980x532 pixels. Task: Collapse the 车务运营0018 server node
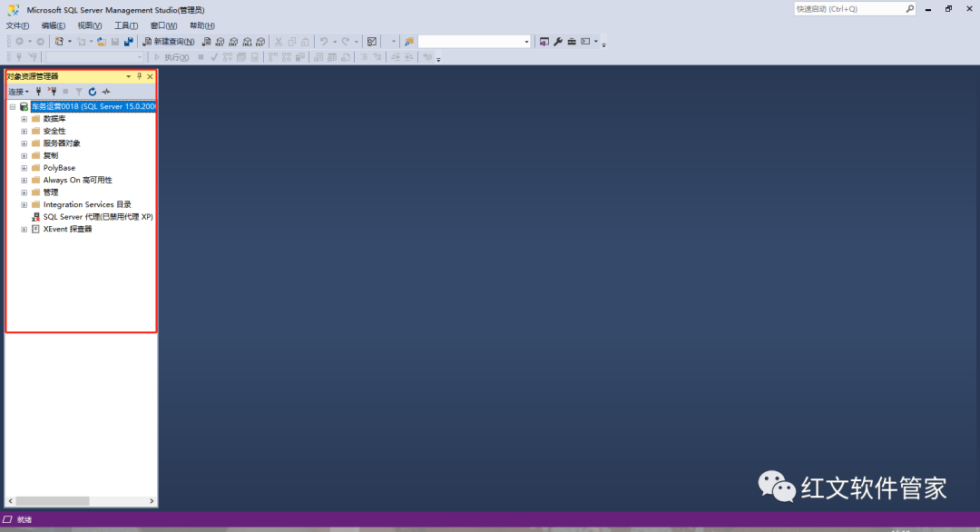(x=13, y=107)
